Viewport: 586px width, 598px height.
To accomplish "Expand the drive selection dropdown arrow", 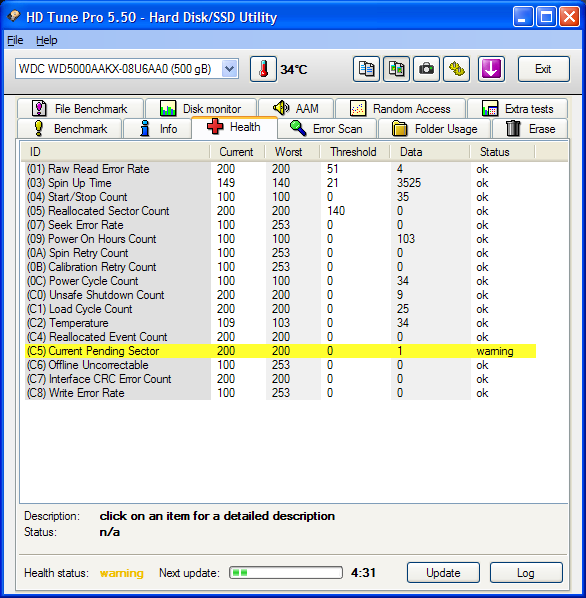I will click(230, 69).
